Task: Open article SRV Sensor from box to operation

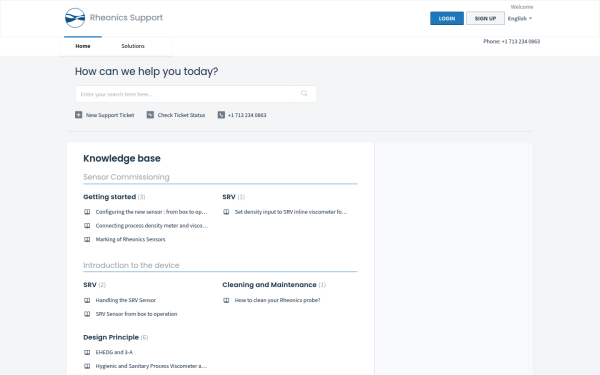Action: pos(136,314)
